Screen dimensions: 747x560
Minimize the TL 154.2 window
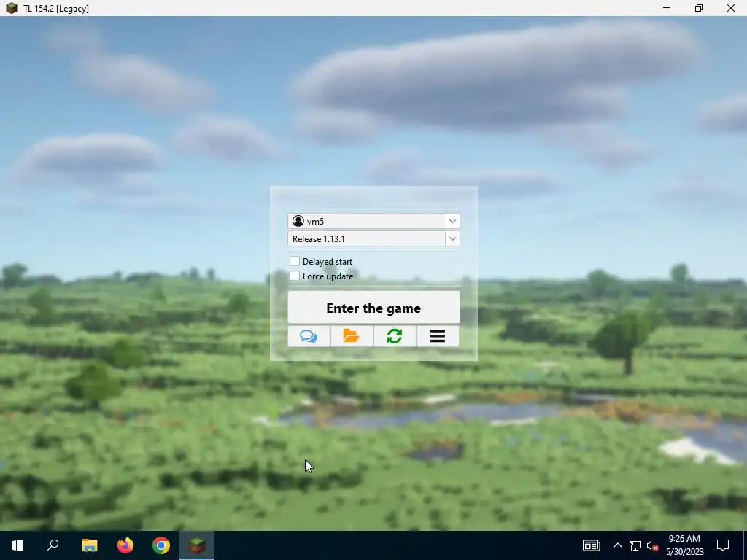tap(667, 8)
